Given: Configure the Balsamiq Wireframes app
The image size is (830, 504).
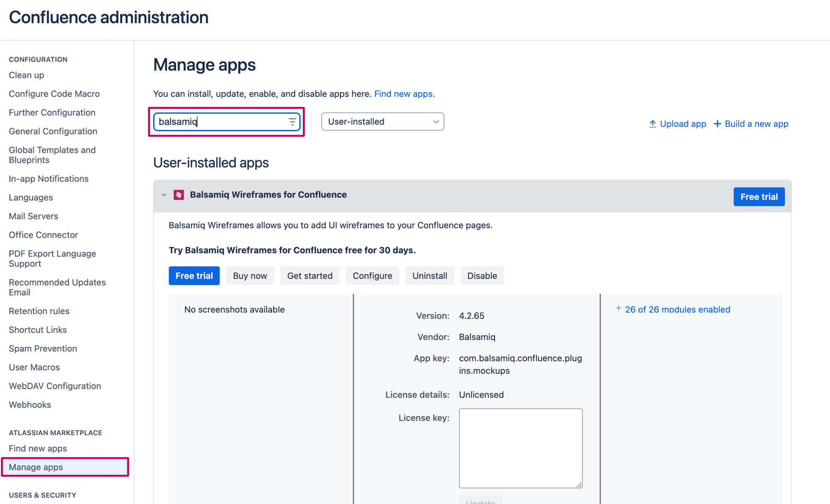Looking at the screenshot, I should click(372, 276).
